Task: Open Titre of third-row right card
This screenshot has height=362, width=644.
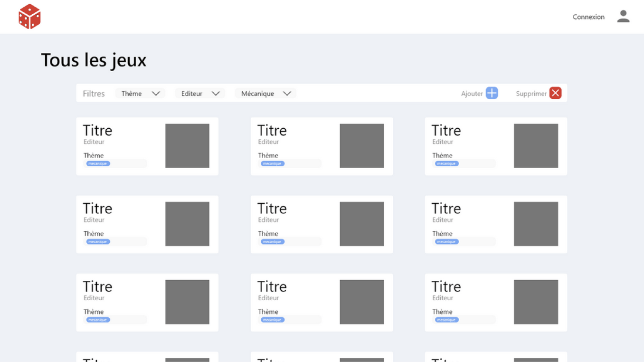Action: click(446, 286)
